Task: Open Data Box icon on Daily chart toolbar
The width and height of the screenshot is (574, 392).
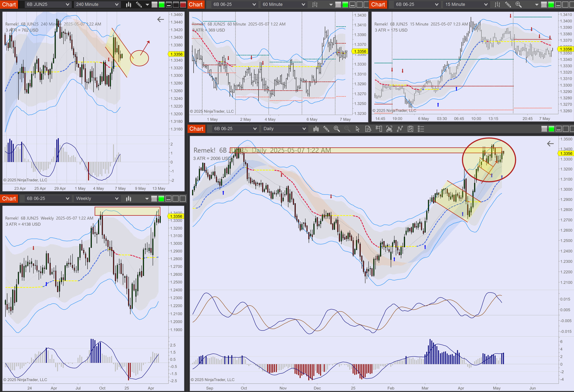Action: point(368,129)
